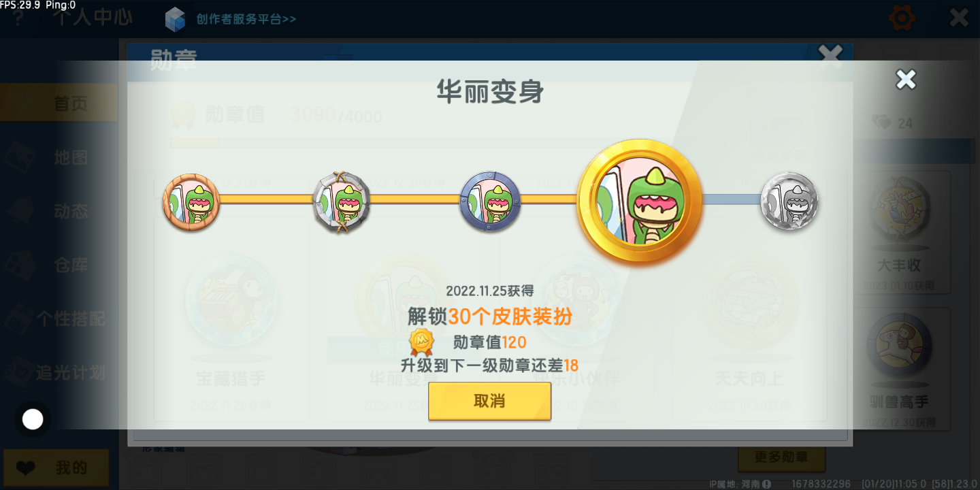
Task: Click the large gold dinosaur medal
Action: pos(640,202)
